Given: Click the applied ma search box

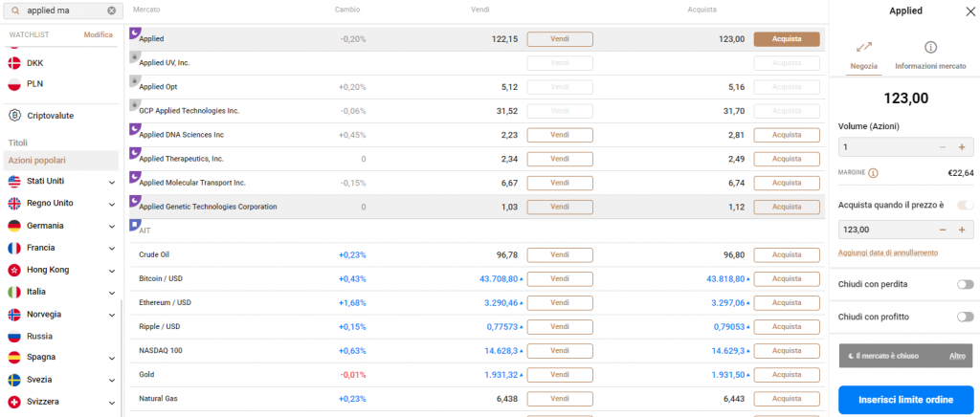Looking at the screenshot, I should pos(64,11).
